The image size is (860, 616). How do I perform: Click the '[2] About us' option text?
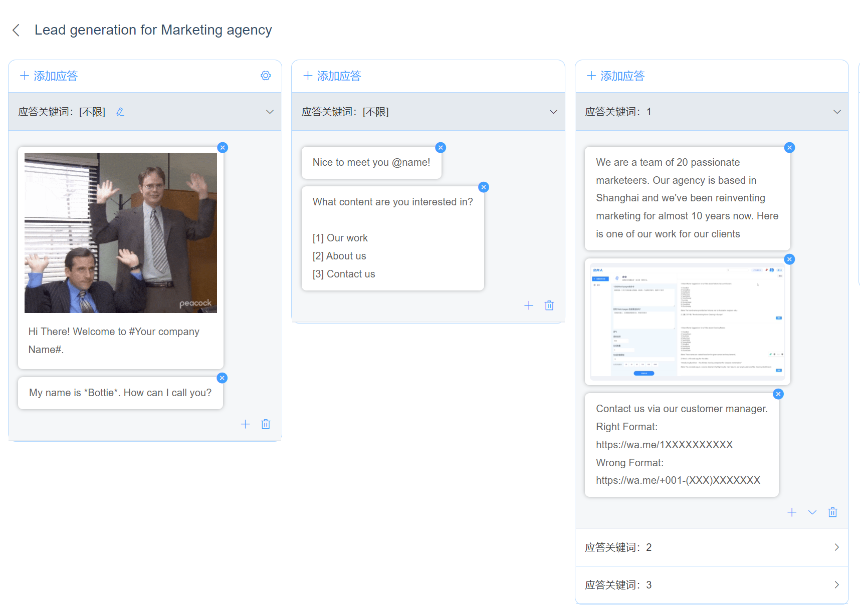tap(339, 256)
